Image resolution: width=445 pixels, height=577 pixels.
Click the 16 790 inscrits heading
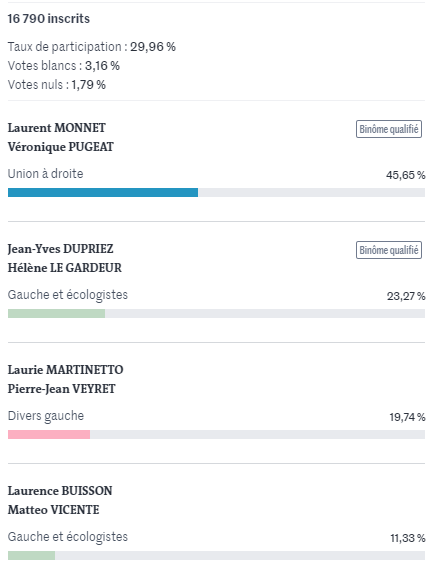tap(49, 18)
